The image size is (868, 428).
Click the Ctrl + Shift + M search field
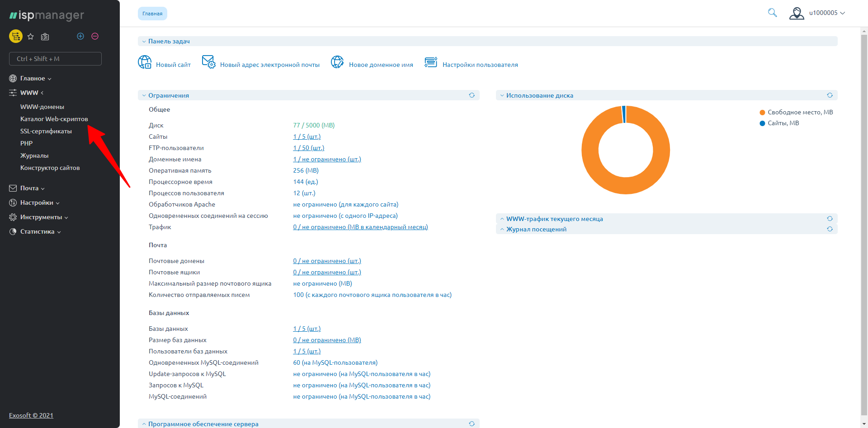[x=55, y=59]
